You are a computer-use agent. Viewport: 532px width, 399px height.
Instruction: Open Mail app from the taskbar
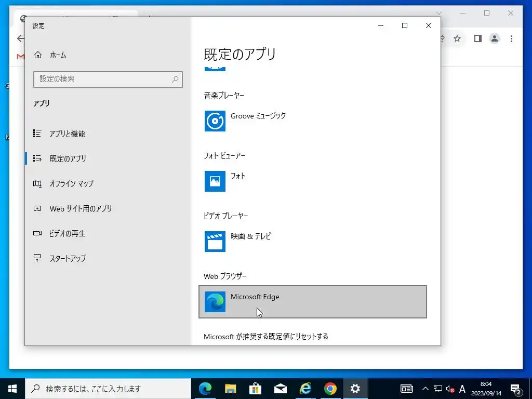tap(280, 389)
